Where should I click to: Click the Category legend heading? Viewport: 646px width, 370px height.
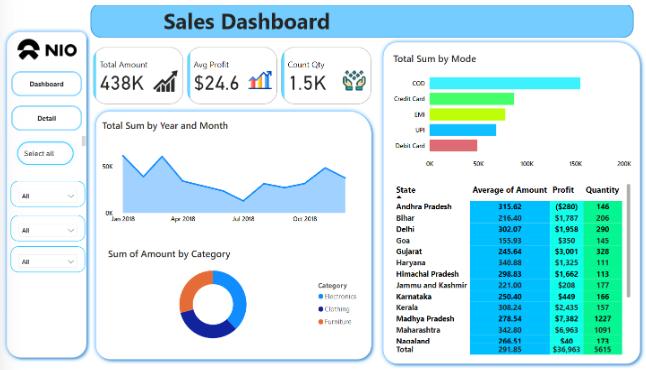[x=332, y=286]
